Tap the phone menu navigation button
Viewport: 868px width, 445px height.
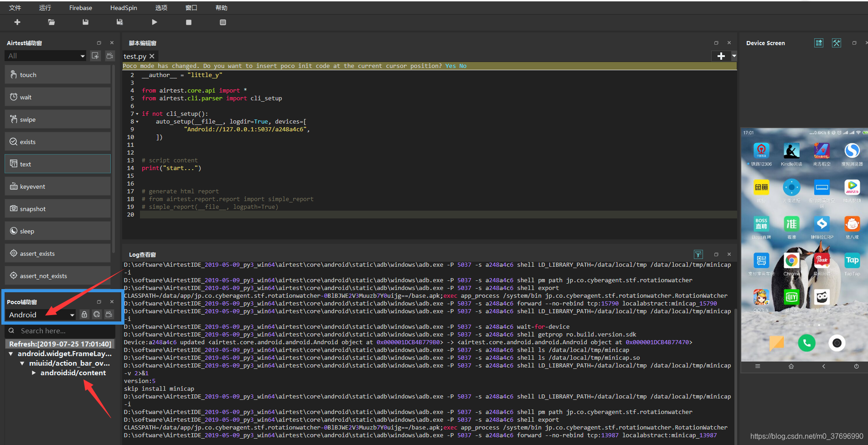click(x=758, y=366)
